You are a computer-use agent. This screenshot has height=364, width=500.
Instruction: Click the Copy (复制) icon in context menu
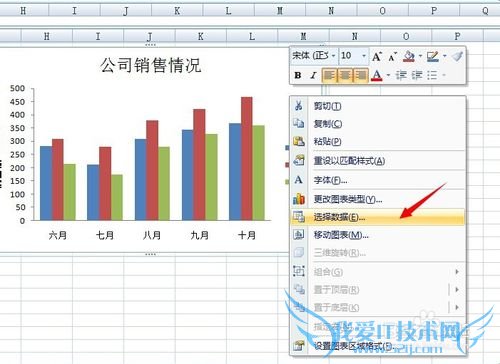pyautogui.click(x=298, y=123)
